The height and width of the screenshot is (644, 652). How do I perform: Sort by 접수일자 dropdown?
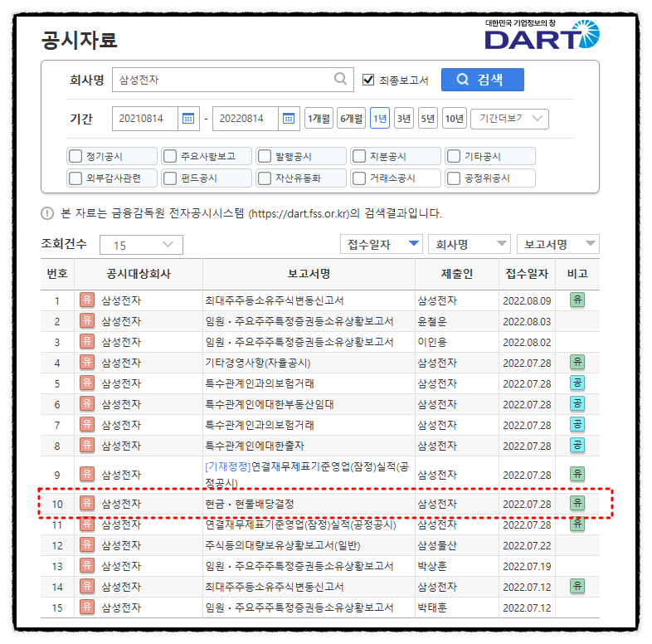(382, 244)
